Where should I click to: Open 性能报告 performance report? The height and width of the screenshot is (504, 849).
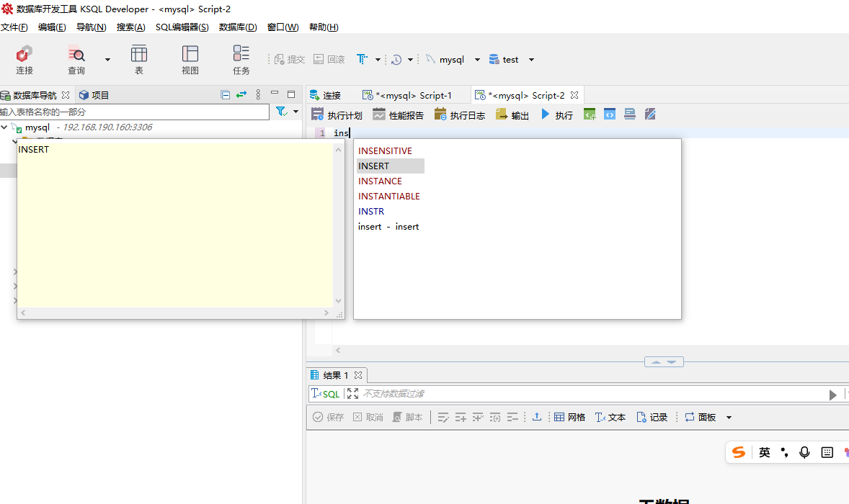(x=398, y=114)
